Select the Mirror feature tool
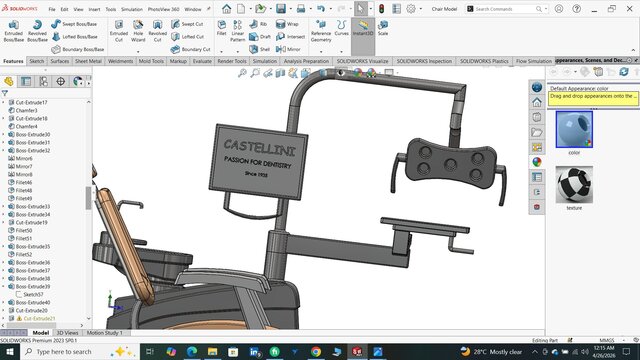640x360 pixels. (x=288, y=49)
